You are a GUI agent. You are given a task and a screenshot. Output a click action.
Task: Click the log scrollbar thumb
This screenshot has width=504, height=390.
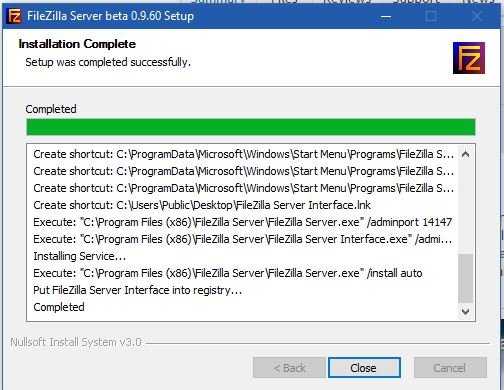pos(466,278)
